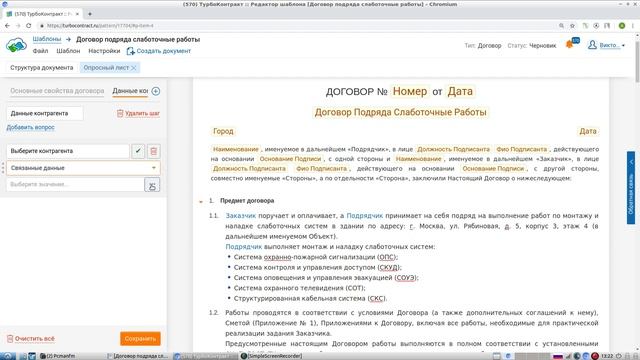Open the browser three-dot menu
This screenshot has width=640, height=360.
[633, 26]
